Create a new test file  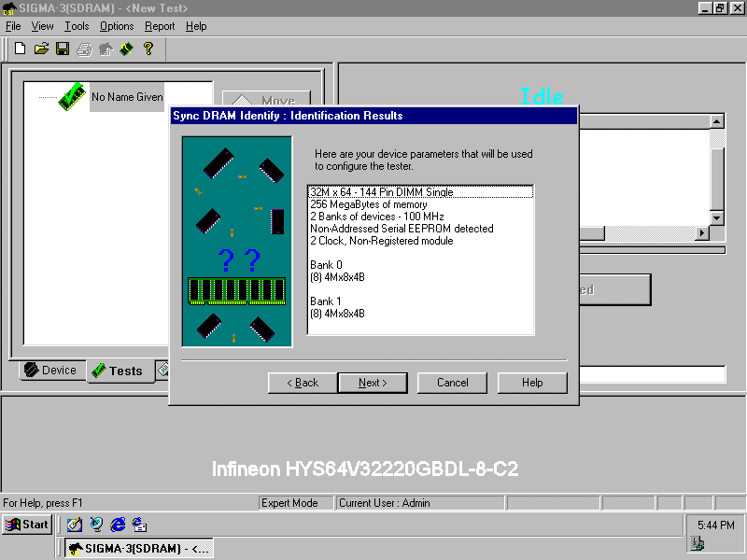click(x=21, y=49)
